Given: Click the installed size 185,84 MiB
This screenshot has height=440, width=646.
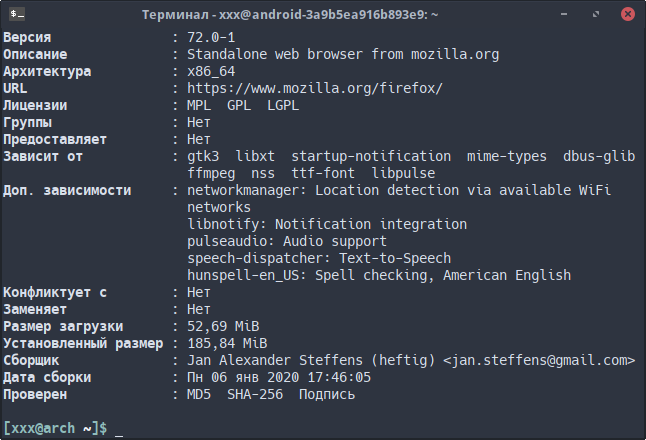Looking at the screenshot, I should coord(227,343).
